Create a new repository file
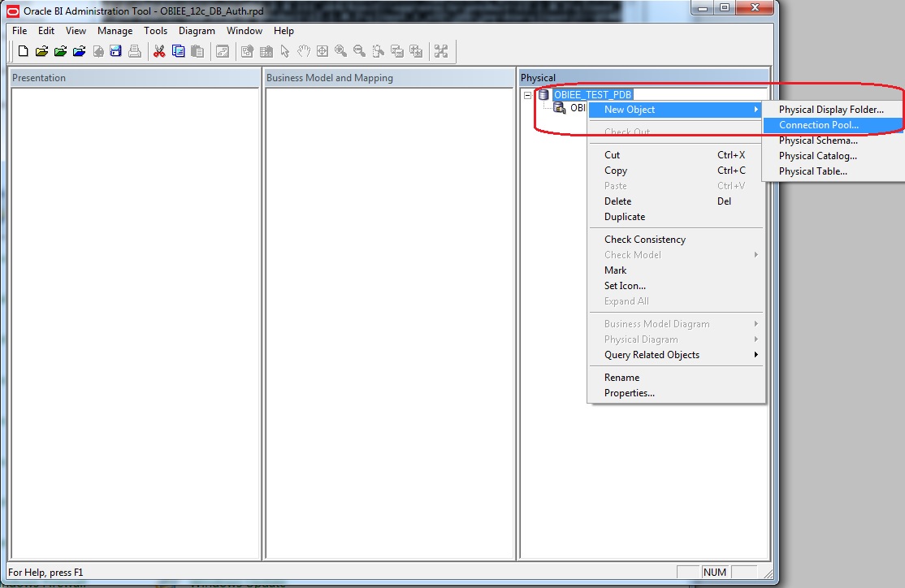 pyautogui.click(x=23, y=50)
